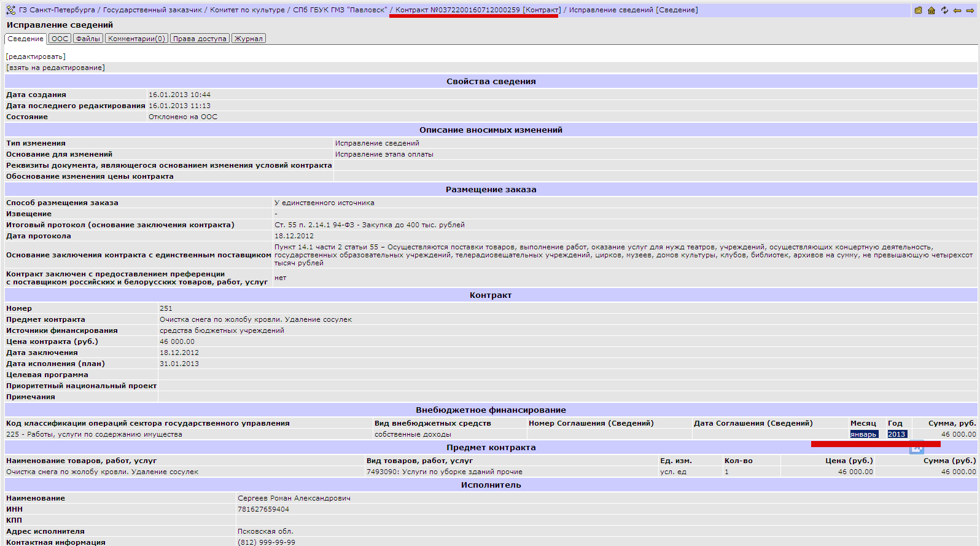Click the [редактировать] link

tap(36, 57)
